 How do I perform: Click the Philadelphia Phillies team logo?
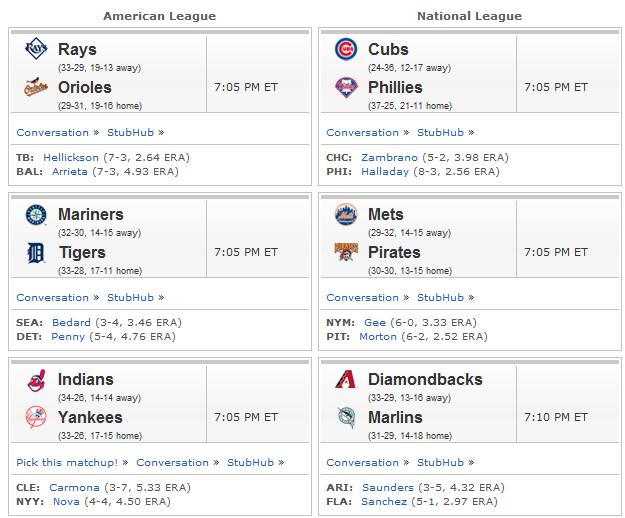coord(346,87)
